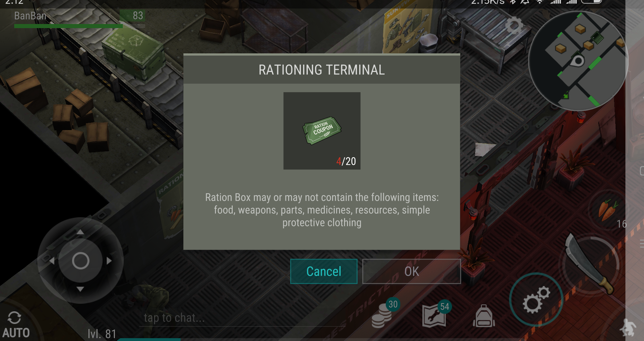644x341 pixels.
Task: Tap the BanBan green health bar
Action: [x=68, y=26]
